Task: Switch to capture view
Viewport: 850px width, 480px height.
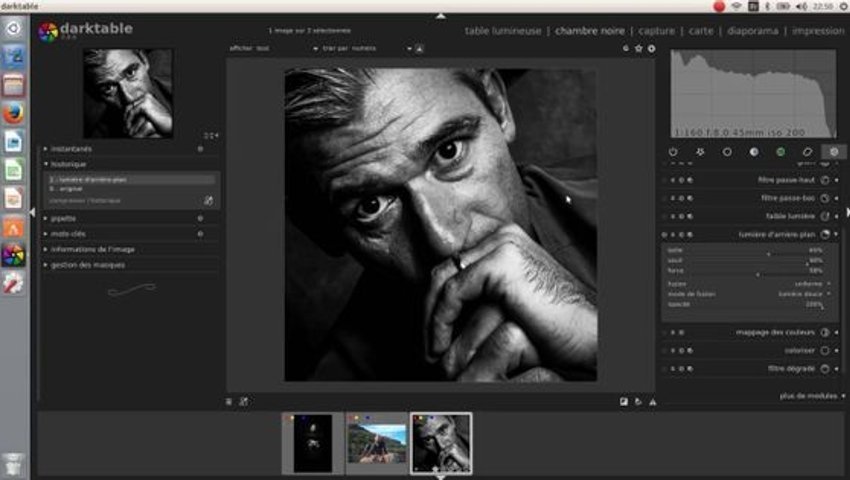Action: click(x=656, y=31)
